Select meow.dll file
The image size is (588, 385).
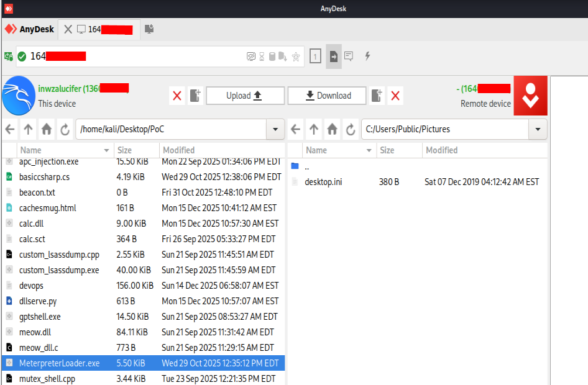(143, 333)
